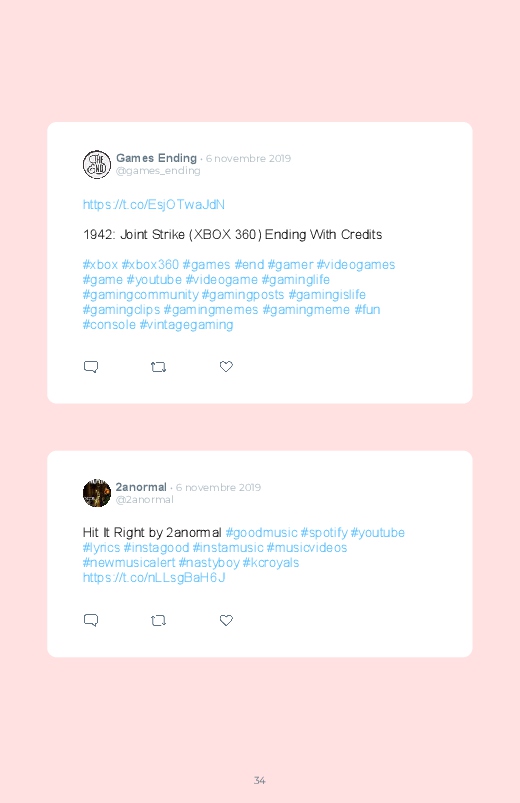Select the #gamingcommunity hashtag
Image resolution: width=520 pixels, height=803 pixels.
[x=140, y=295]
